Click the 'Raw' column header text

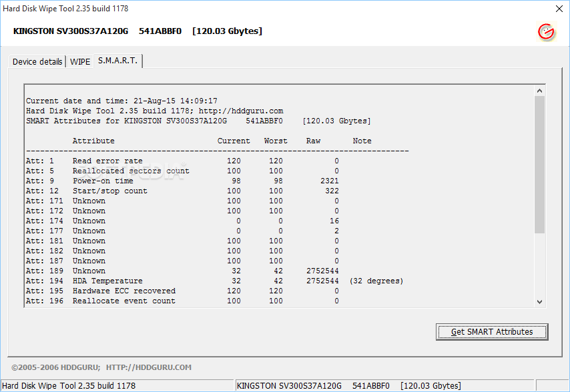313,141
